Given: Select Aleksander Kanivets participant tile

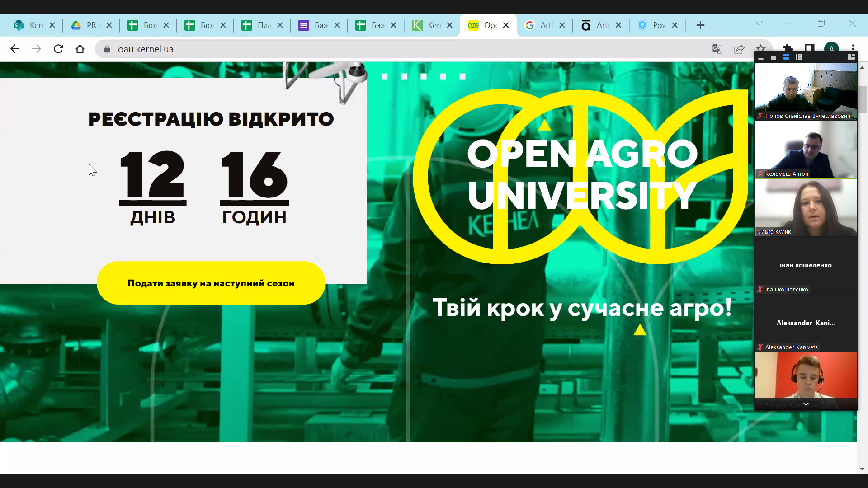Looking at the screenshot, I should tap(806, 323).
